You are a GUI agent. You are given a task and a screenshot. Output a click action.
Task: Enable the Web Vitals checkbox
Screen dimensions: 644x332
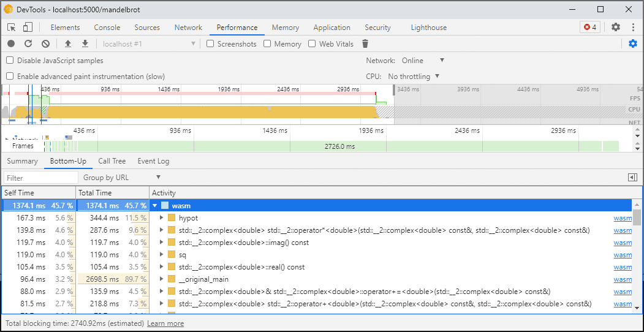pyautogui.click(x=312, y=44)
